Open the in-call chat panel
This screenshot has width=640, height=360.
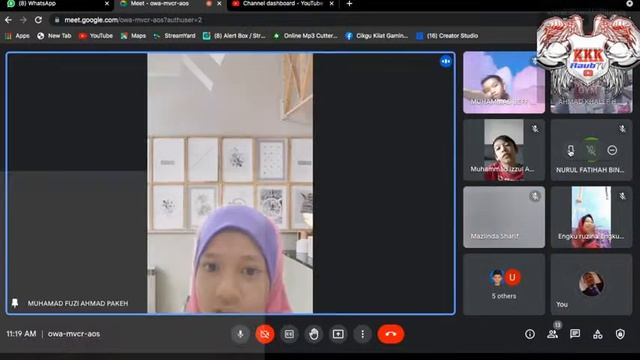click(575, 334)
